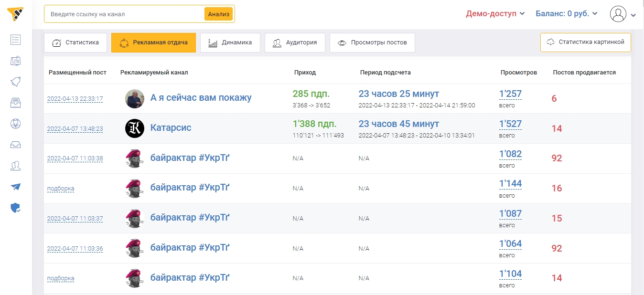Image resolution: width=644 pixels, height=295 pixels.
Task: Select the user profile globe icon
Action: [x=15, y=124]
